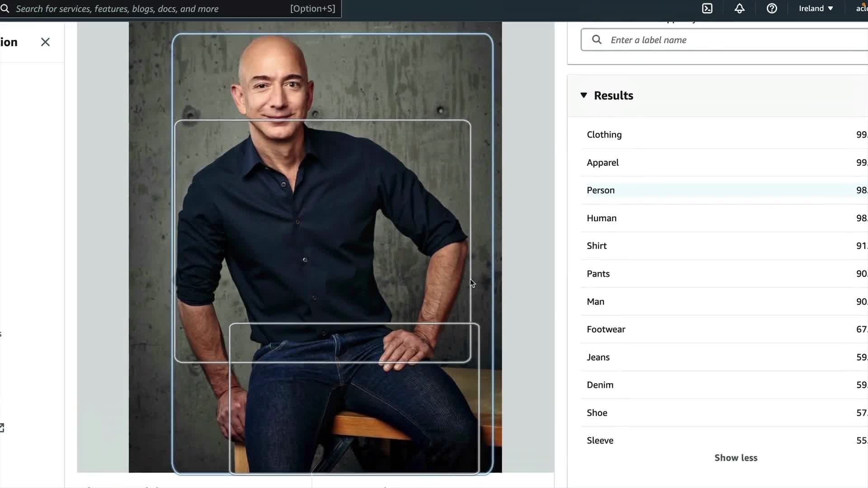Image resolution: width=868 pixels, height=488 pixels.
Task: Collapse the Results section
Action: (584, 95)
